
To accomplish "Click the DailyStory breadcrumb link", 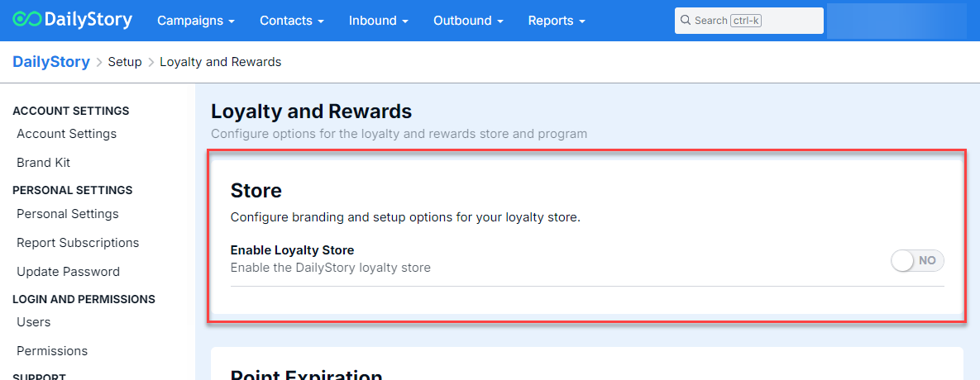I will pos(51,62).
